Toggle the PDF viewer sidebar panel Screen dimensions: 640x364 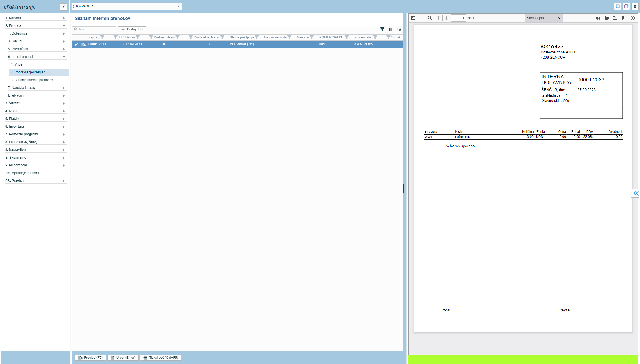point(413,18)
